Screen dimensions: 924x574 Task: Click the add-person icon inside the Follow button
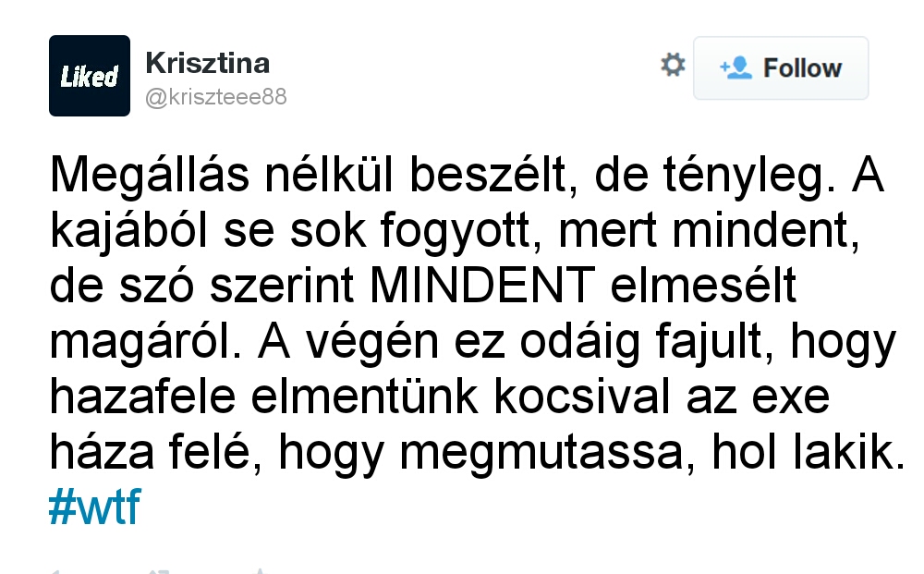736,67
